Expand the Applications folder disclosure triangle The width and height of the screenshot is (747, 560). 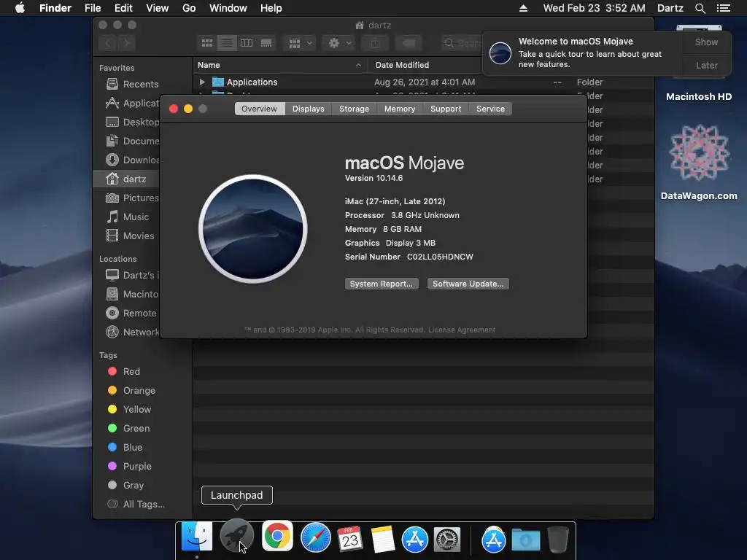tap(202, 82)
